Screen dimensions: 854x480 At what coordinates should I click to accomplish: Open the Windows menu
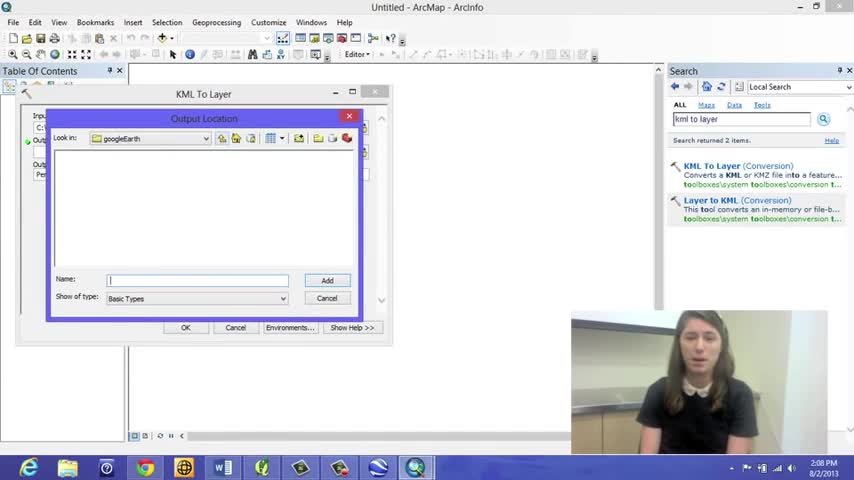coord(311,22)
